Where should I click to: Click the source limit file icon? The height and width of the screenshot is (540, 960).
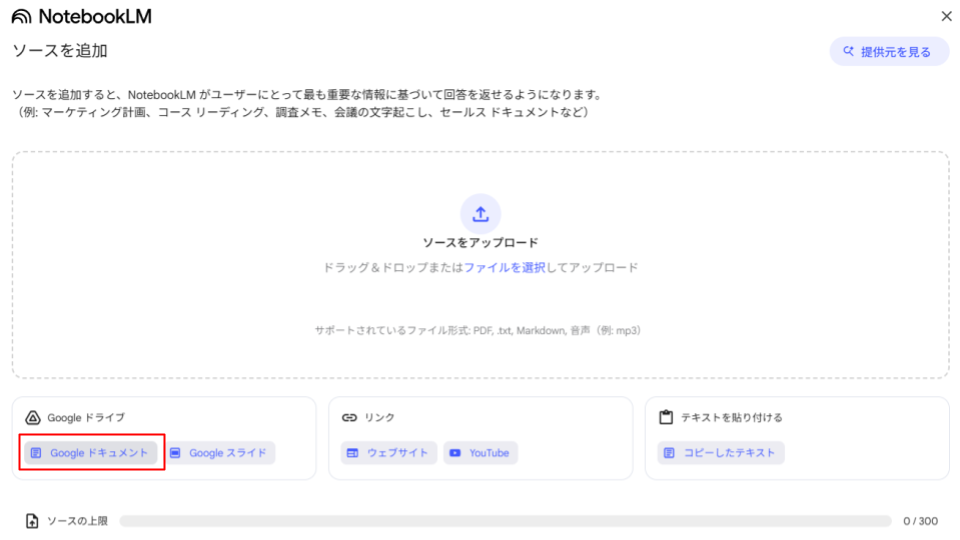coord(32,521)
